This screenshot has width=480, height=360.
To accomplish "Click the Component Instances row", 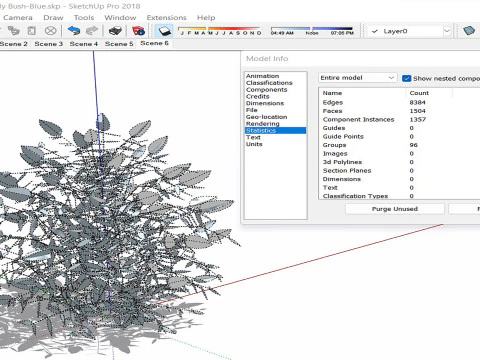I will click(x=399, y=119).
